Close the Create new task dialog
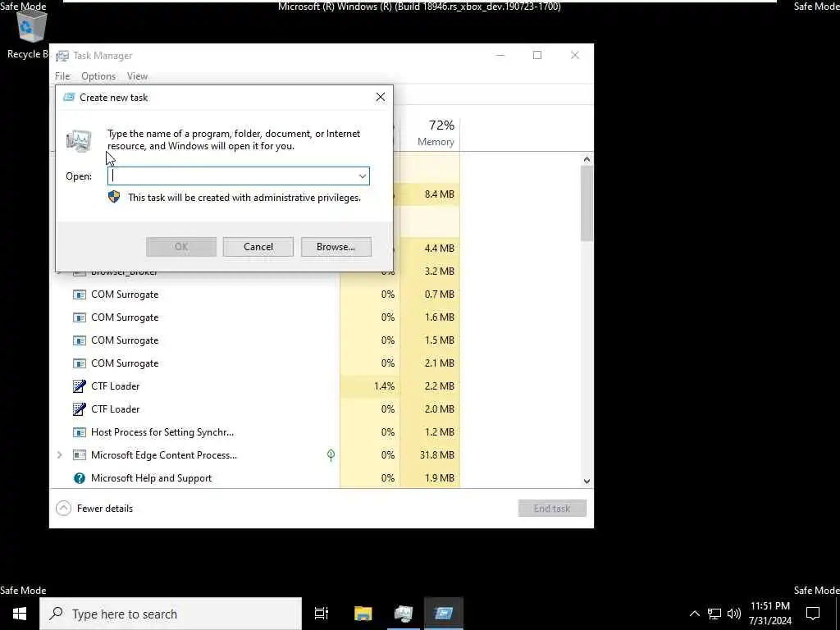 click(381, 97)
